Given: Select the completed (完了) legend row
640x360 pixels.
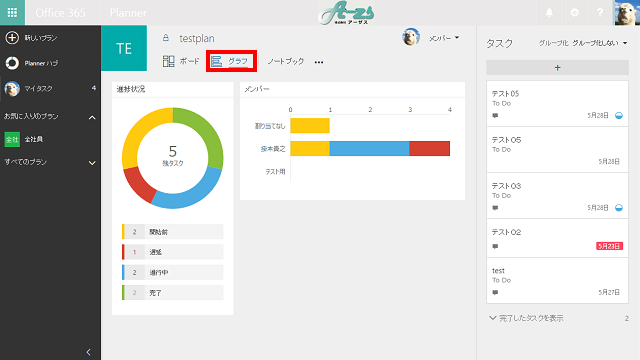Looking at the screenshot, I should coord(173,293).
